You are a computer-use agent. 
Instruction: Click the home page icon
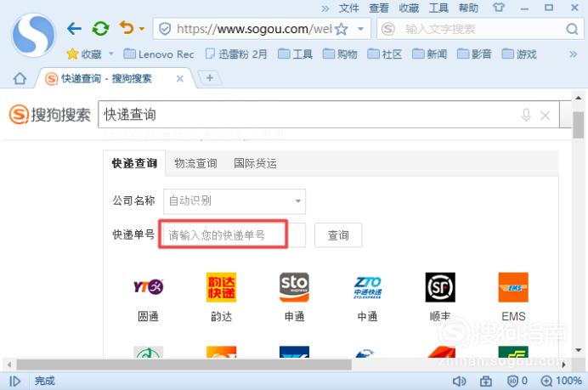(20, 78)
